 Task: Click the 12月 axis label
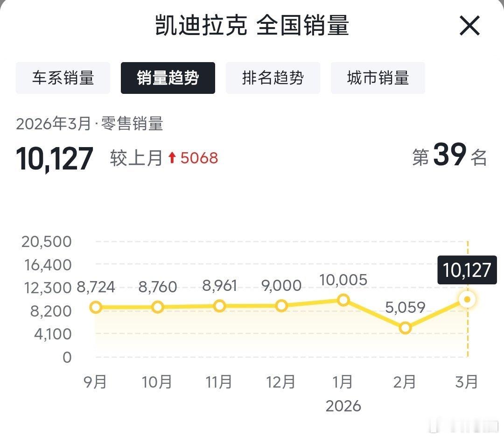point(280,382)
